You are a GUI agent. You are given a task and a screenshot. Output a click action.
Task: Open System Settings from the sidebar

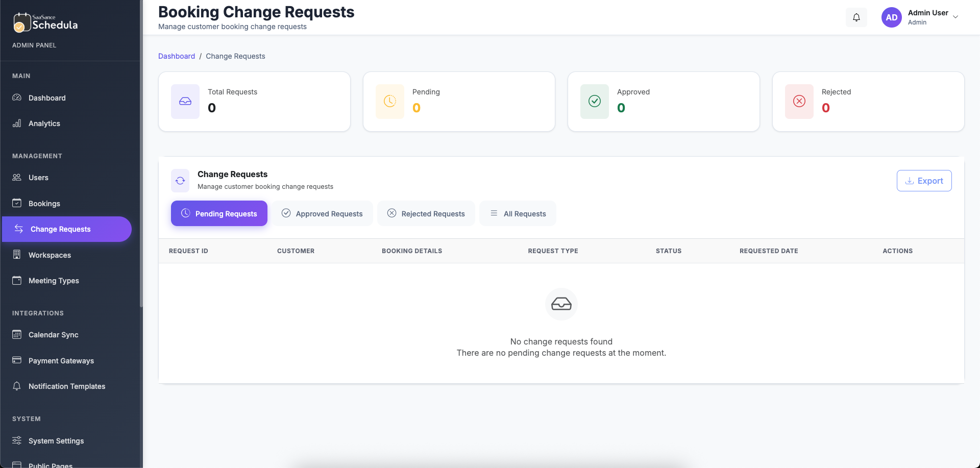click(56, 440)
